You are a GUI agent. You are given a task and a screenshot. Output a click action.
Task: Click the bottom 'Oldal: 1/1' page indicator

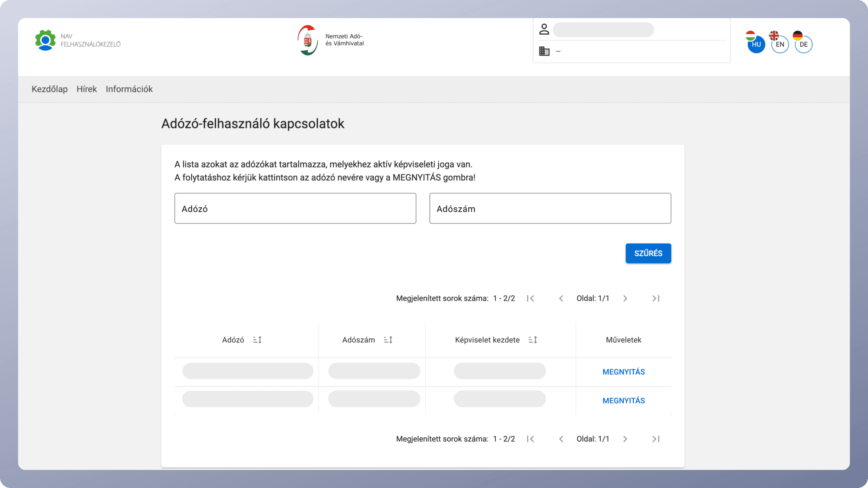pos(593,439)
